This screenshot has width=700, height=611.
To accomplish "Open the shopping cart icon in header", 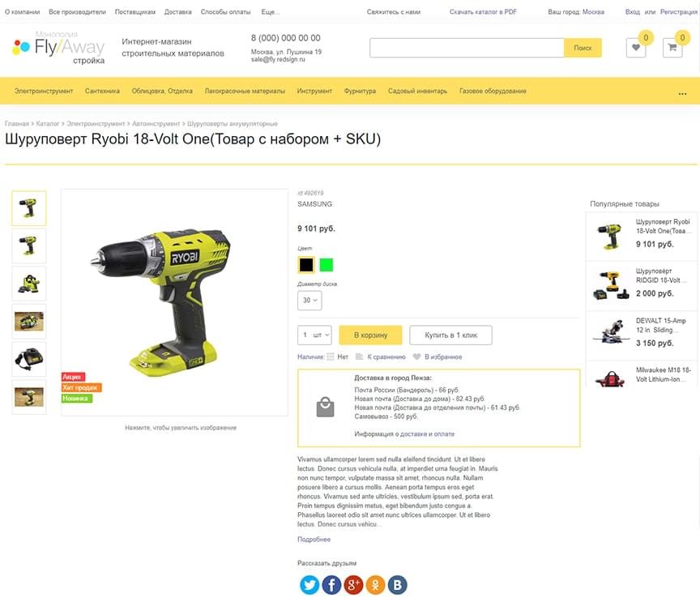I will pyautogui.click(x=672, y=47).
